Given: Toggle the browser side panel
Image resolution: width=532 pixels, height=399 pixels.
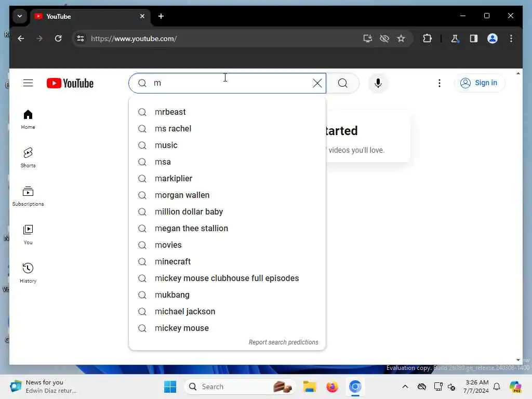Looking at the screenshot, I should (474, 38).
